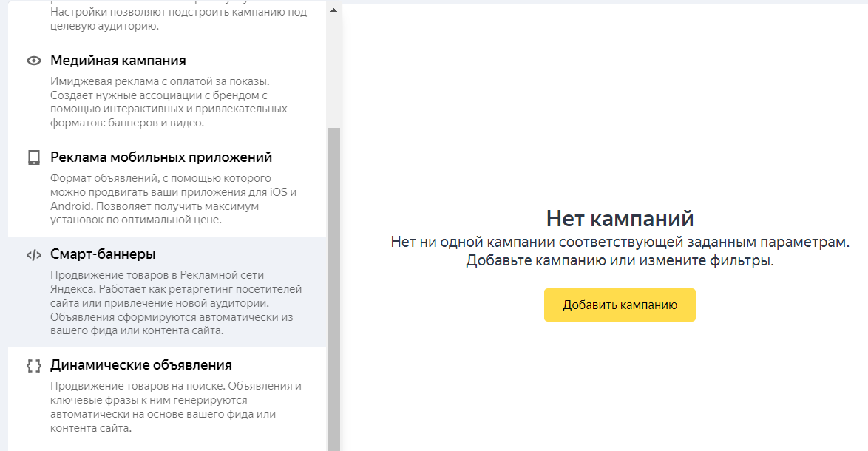Image resolution: width=868 pixels, height=451 pixels.
Task: Pick the Динамические объявления title
Action: tap(140, 365)
